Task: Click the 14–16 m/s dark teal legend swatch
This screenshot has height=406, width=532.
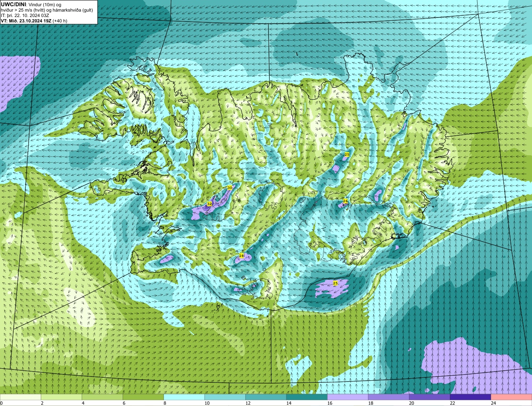Action: (307, 397)
